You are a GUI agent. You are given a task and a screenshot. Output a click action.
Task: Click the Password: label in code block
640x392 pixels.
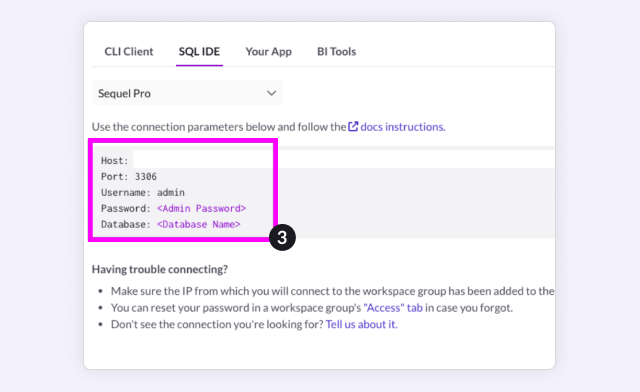pos(126,208)
